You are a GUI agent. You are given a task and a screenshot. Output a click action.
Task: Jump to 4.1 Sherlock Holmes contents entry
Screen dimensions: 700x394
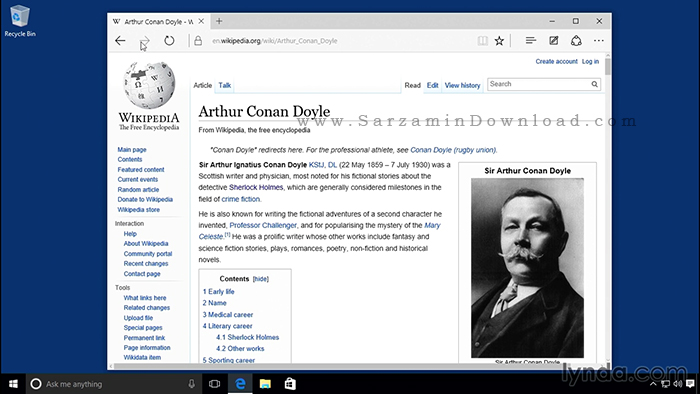click(247, 337)
